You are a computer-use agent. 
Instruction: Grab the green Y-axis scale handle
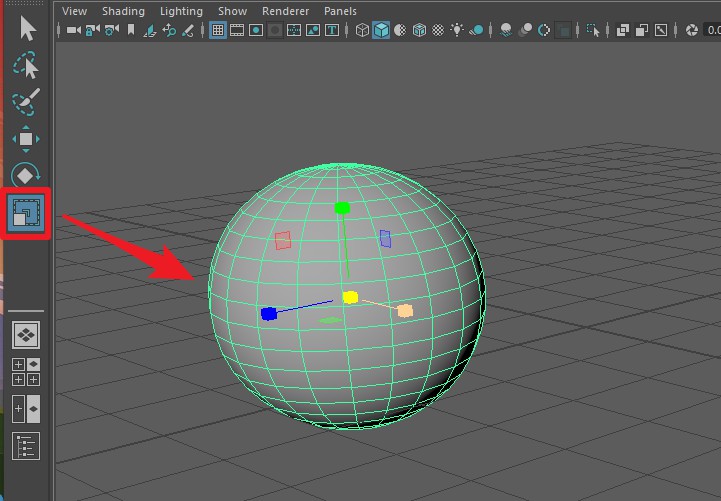[x=343, y=208]
